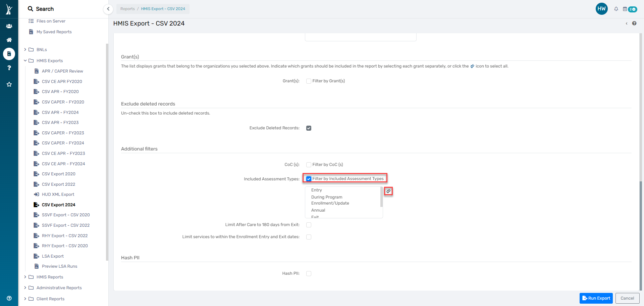Open the Clients section from the sidebar

9,26
